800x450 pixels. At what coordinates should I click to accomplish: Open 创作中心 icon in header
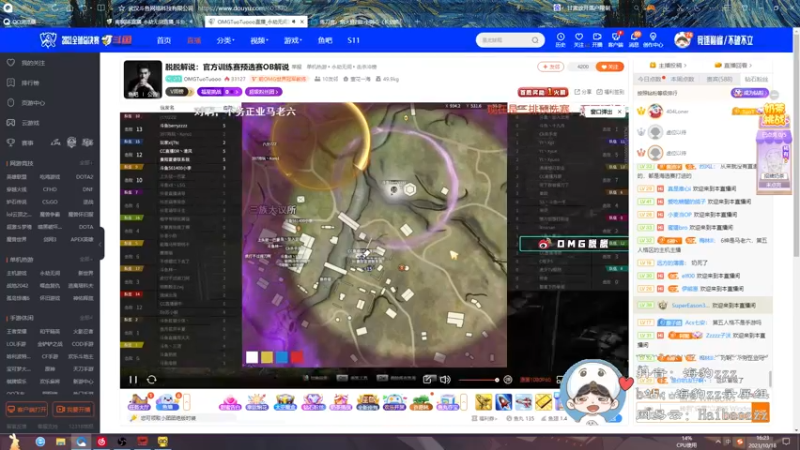point(653,40)
